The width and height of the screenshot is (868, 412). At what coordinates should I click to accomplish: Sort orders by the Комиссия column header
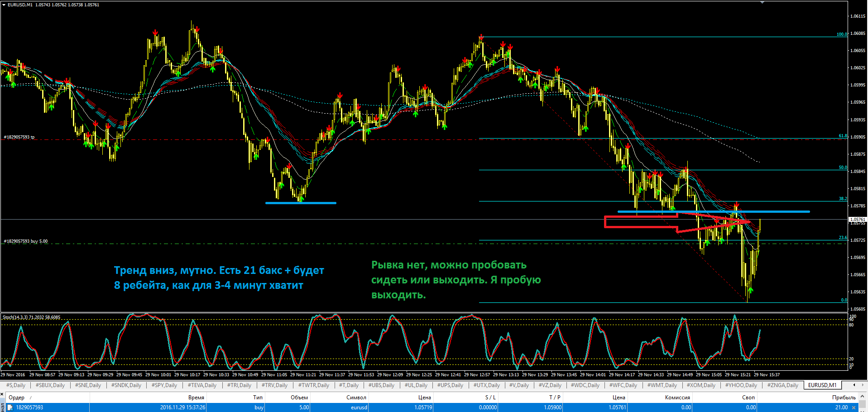click(677, 398)
